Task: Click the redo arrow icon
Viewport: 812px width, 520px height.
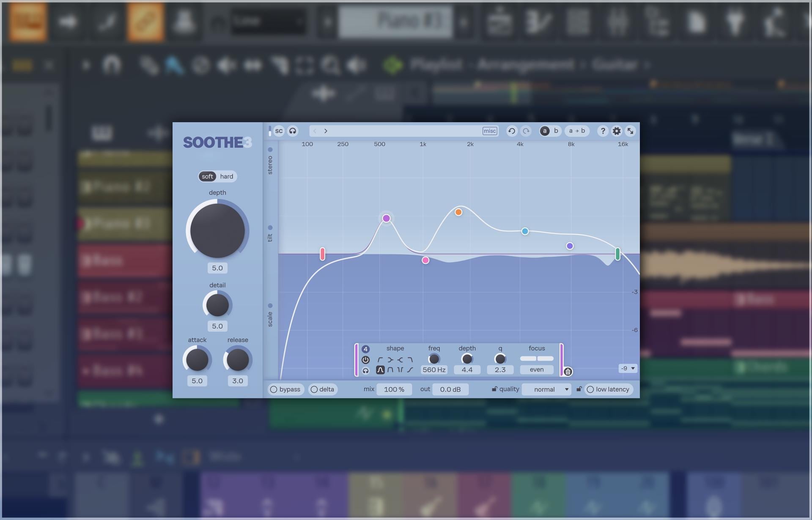Action: (x=526, y=131)
